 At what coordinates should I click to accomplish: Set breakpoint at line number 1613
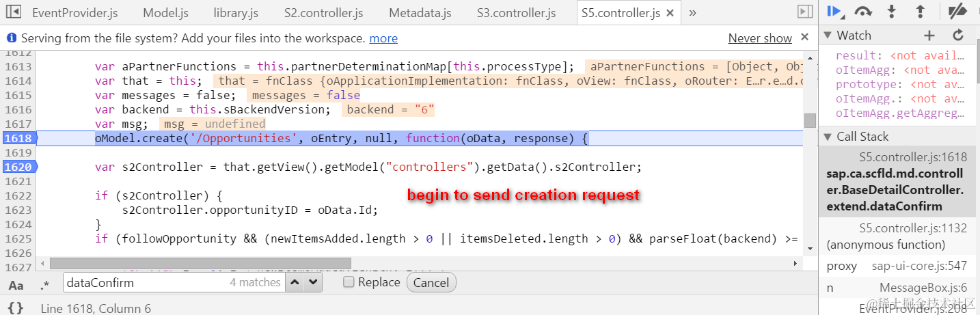click(x=18, y=67)
